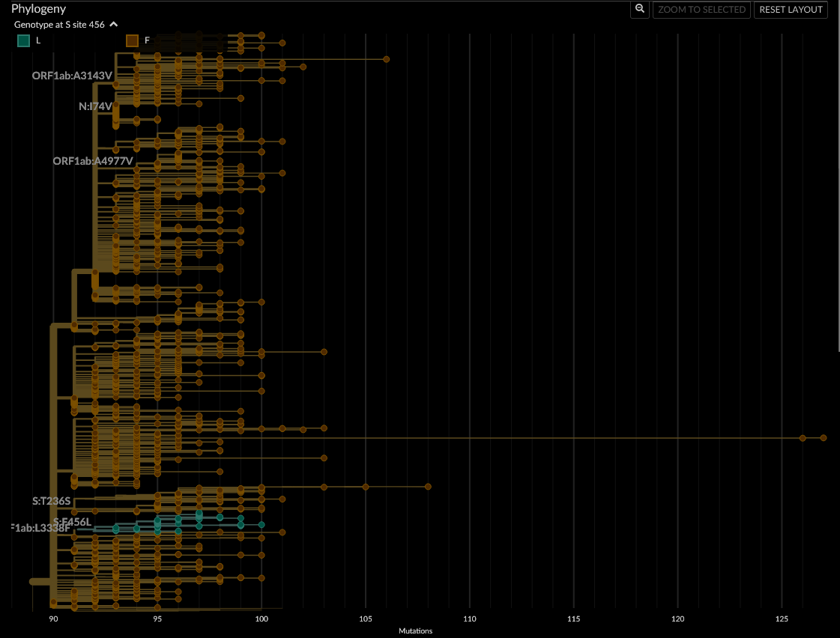
Task: Toggle selection of the L genotype legend entry
Action: [x=23, y=40]
